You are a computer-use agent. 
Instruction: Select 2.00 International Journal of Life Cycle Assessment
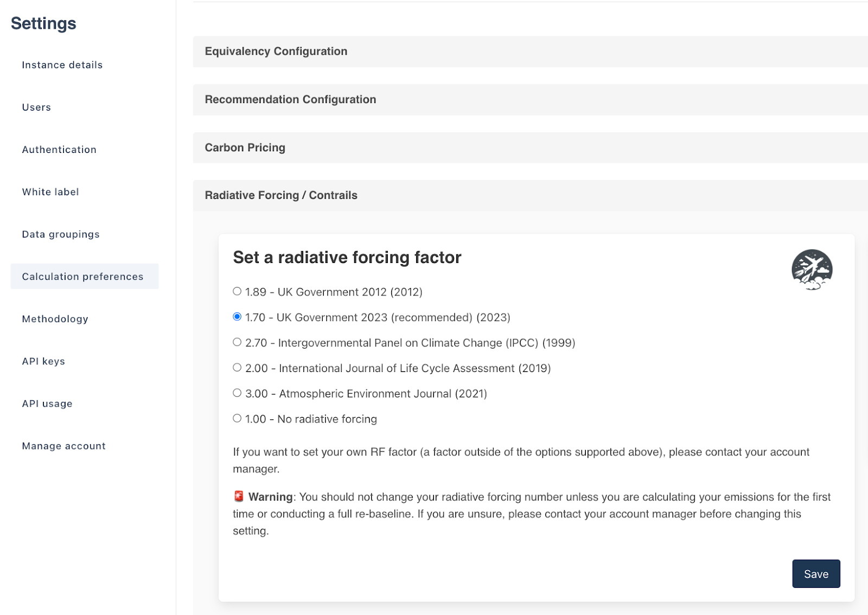pyautogui.click(x=237, y=368)
